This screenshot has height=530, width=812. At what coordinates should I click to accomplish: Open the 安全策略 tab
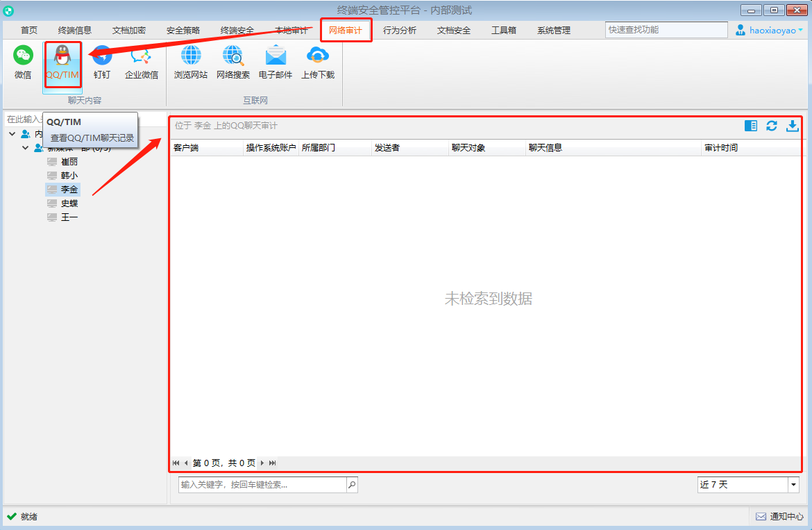tap(183, 31)
